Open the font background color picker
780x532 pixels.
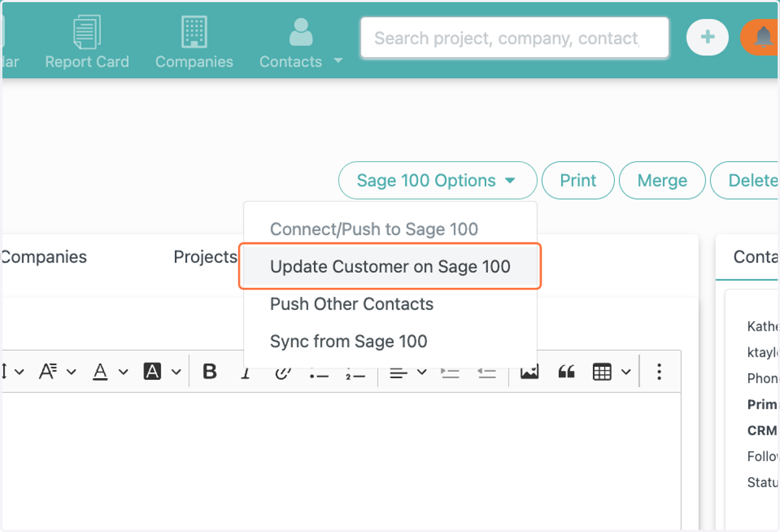pyautogui.click(x=161, y=372)
